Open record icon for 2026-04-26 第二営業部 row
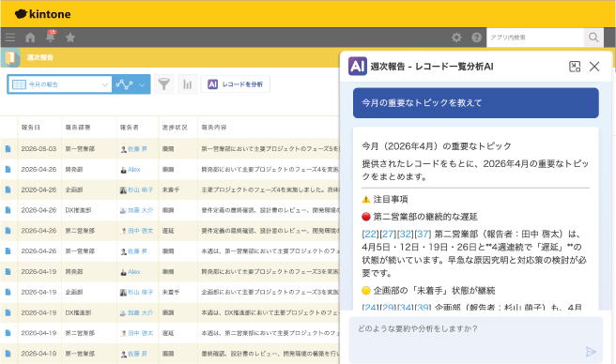This screenshot has width=616, height=364. tap(8, 231)
